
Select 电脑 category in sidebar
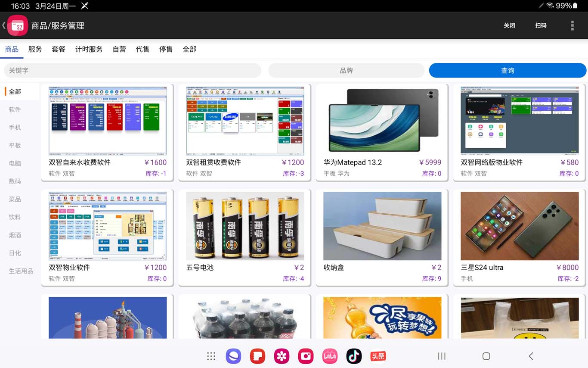(15, 163)
